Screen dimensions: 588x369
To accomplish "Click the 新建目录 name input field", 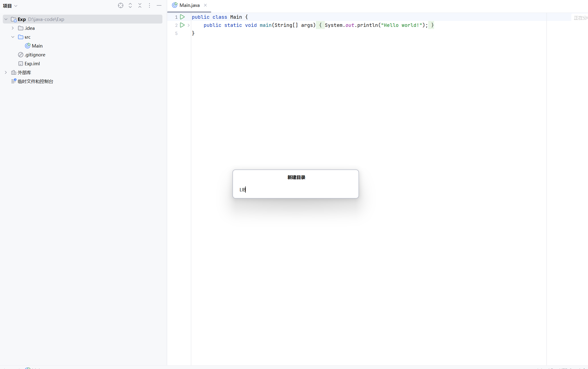I will pos(295,189).
